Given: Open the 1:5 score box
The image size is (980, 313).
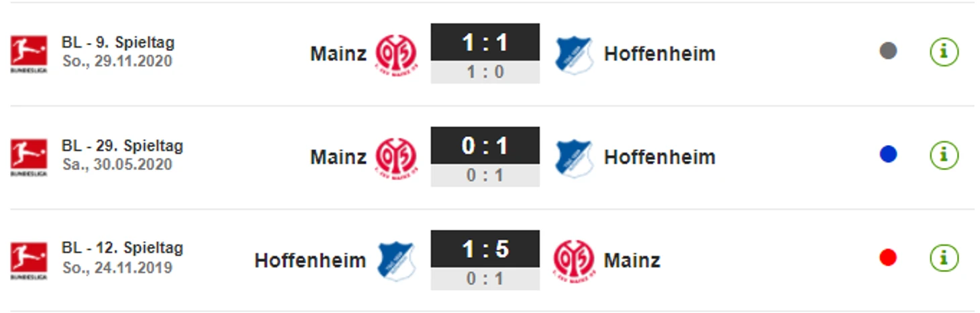Looking at the screenshot, I should click(485, 250).
